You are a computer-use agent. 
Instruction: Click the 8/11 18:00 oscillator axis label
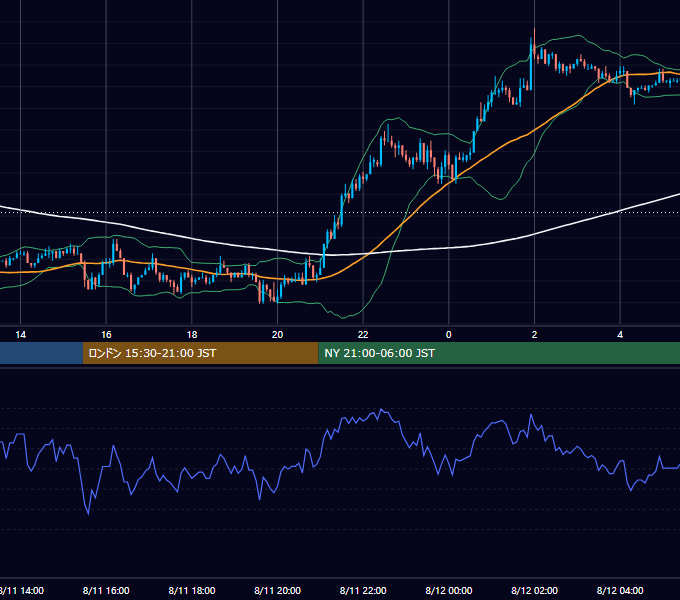192,590
